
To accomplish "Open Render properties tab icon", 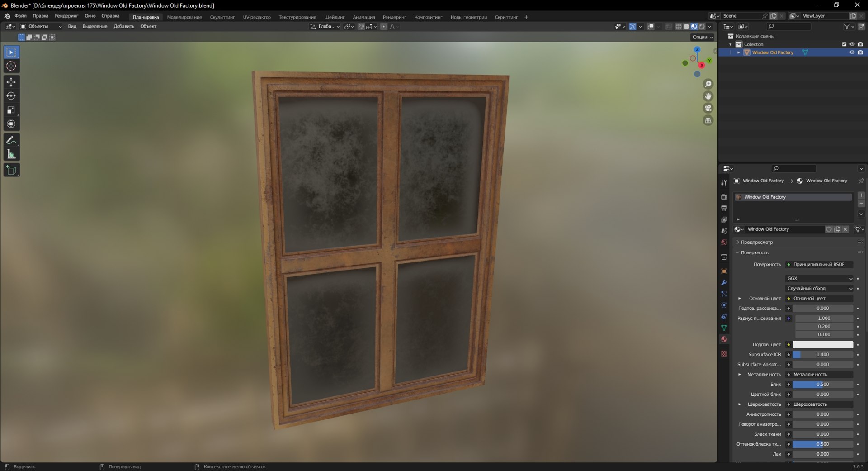I will [724, 197].
